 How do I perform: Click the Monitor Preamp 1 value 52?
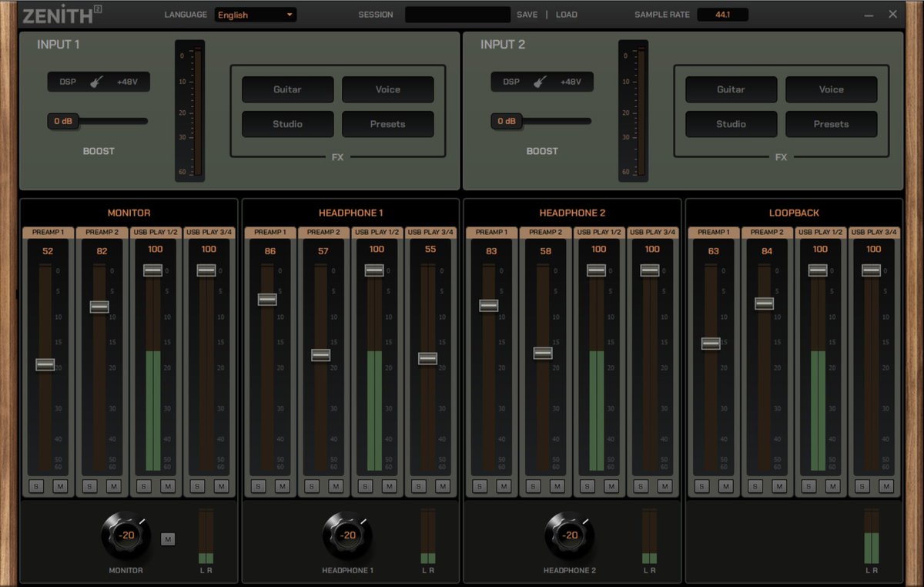point(48,251)
